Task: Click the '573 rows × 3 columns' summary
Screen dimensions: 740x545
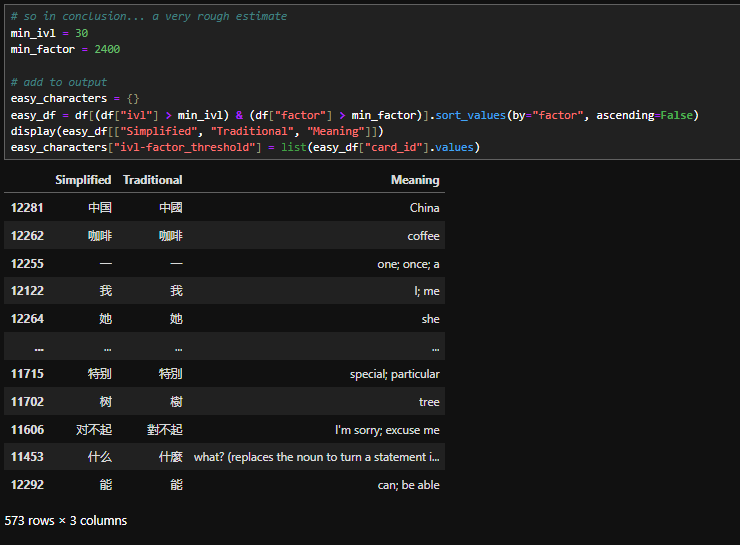Action: (x=66, y=521)
